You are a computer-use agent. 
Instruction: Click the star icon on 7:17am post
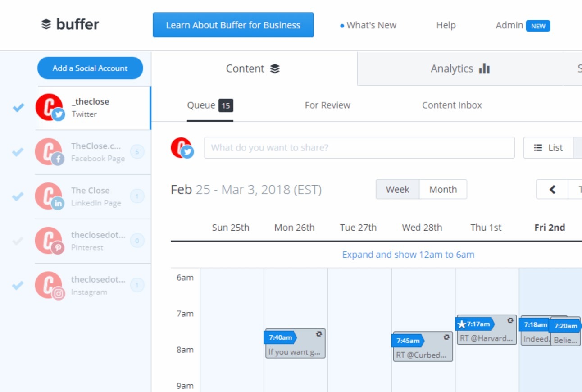pyautogui.click(x=461, y=324)
